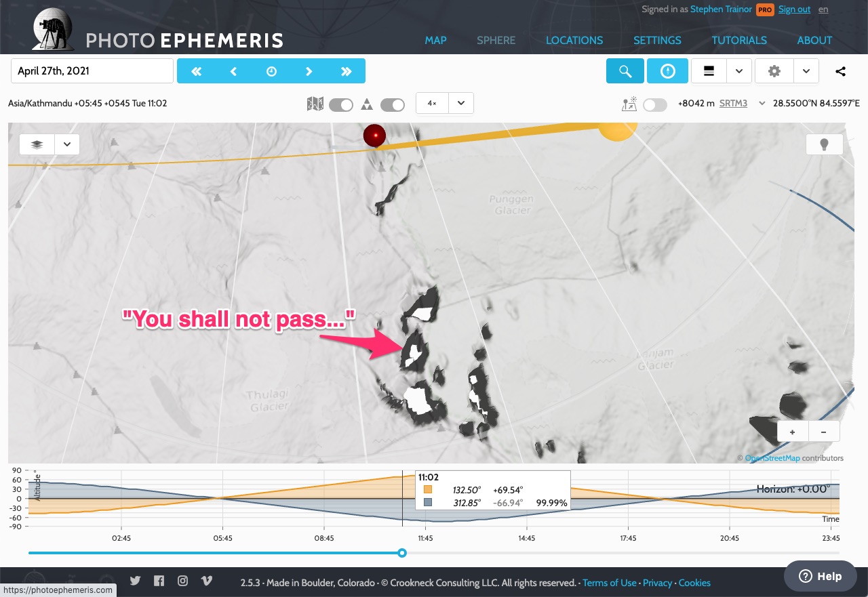Click the time slider handle
Viewport: 868px width, 597px height.
tap(402, 553)
